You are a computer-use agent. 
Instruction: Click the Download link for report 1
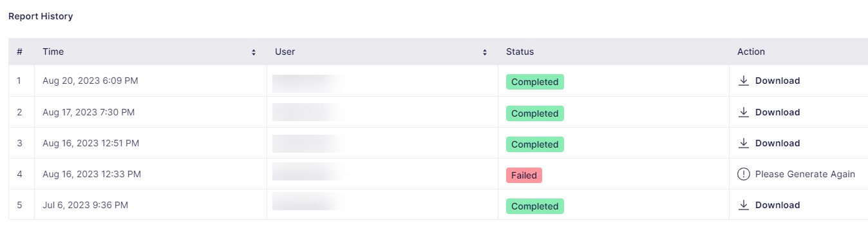point(777,81)
